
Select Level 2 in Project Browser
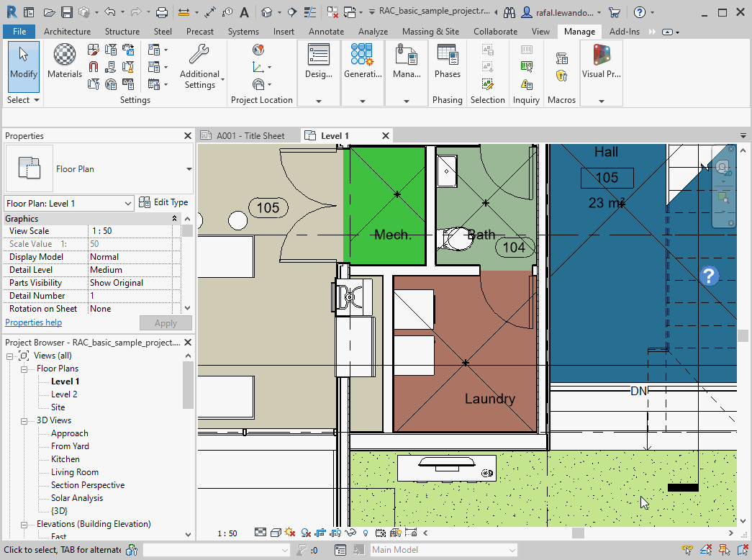[64, 394]
